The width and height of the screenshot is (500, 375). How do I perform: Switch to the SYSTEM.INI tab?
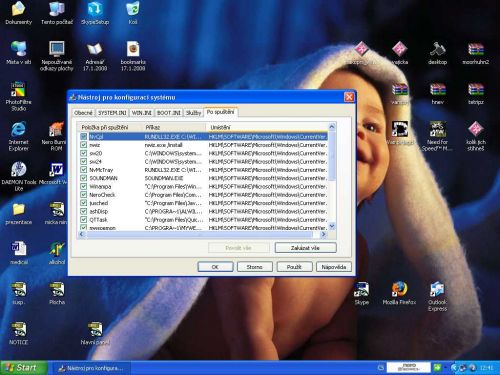(x=112, y=113)
